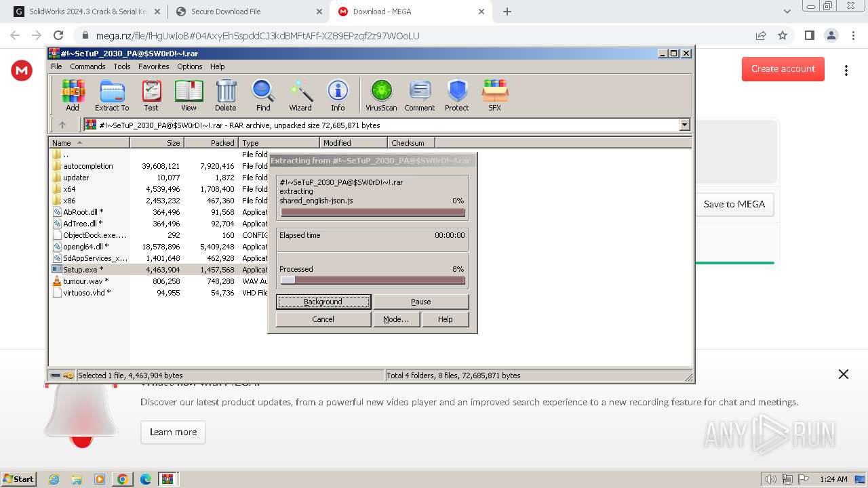Sort by Modified column header
The height and width of the screenshot is (488, 868).
[x=353, y=143]
